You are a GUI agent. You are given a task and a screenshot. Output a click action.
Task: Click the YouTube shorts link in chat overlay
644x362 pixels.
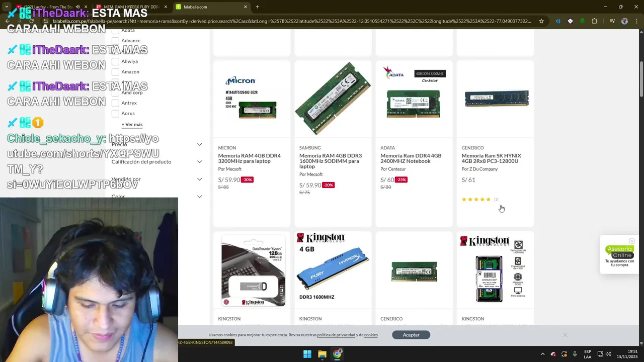[83, 161]
